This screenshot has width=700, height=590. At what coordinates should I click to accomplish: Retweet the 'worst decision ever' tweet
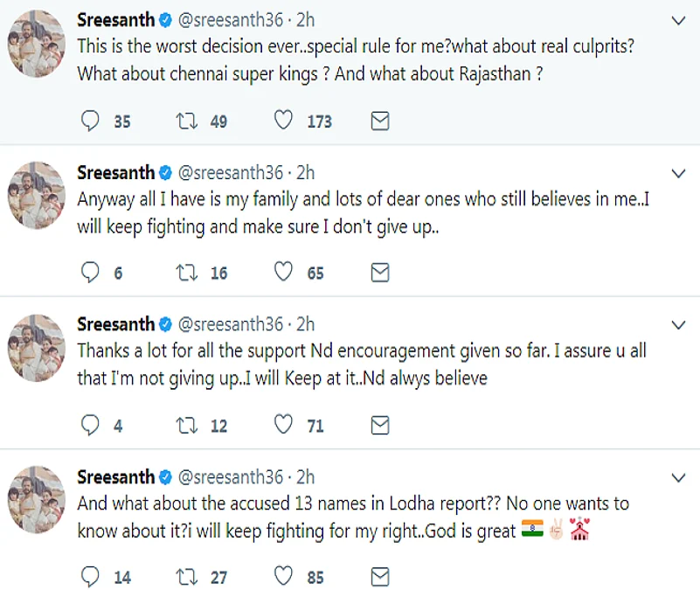[186, 121]
